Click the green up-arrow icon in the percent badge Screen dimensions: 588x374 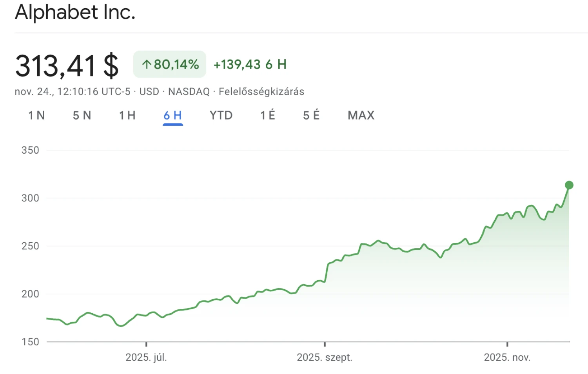147,65
